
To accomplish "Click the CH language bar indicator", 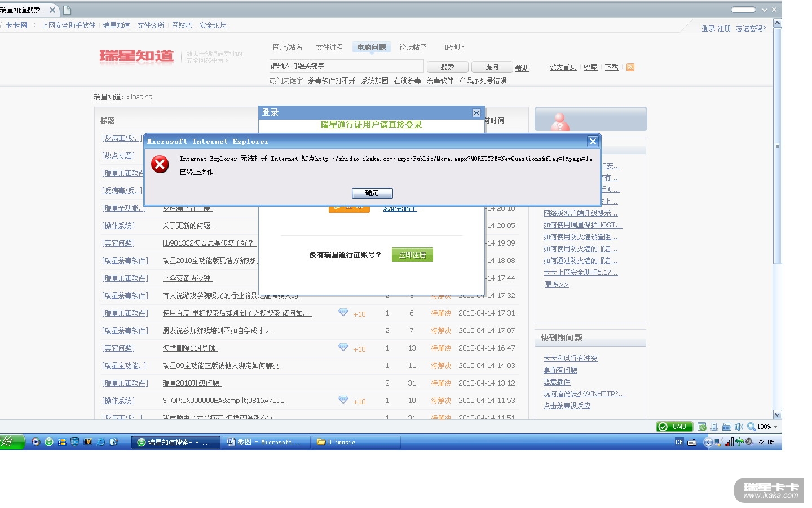I will (x=679, y=442).
